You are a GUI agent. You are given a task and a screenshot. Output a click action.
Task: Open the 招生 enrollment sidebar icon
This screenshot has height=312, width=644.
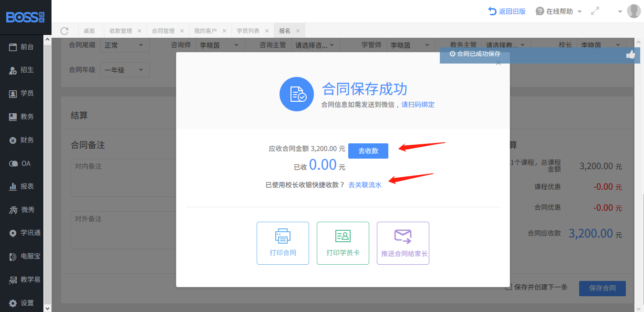[x=13, y=70]
